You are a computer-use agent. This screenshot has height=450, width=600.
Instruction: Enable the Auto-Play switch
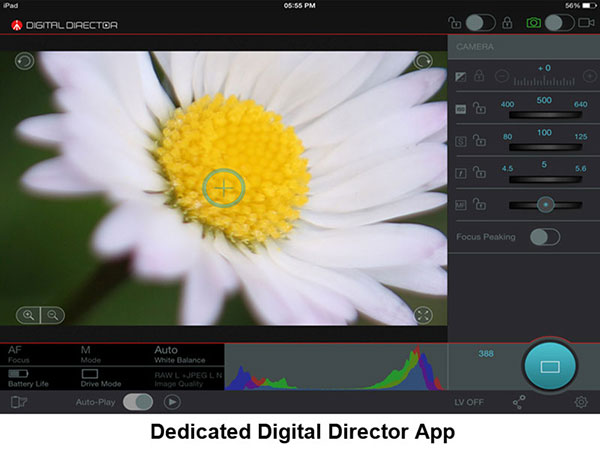point(138,402)
